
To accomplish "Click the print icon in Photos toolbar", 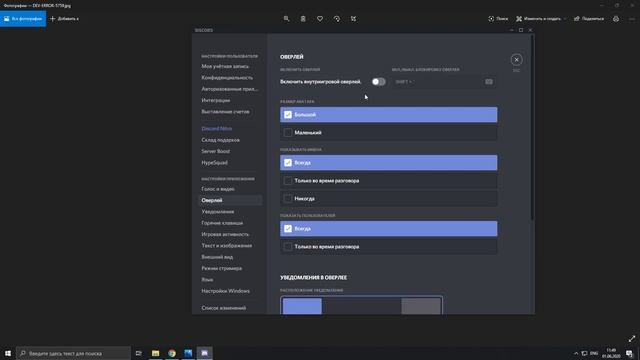I will pyautogui.click(x=616, y=19).
